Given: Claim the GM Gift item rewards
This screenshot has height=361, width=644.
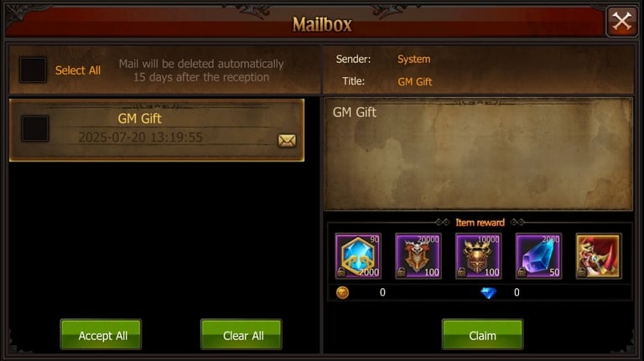Looking at the screenshot, I should coord(483,335).
